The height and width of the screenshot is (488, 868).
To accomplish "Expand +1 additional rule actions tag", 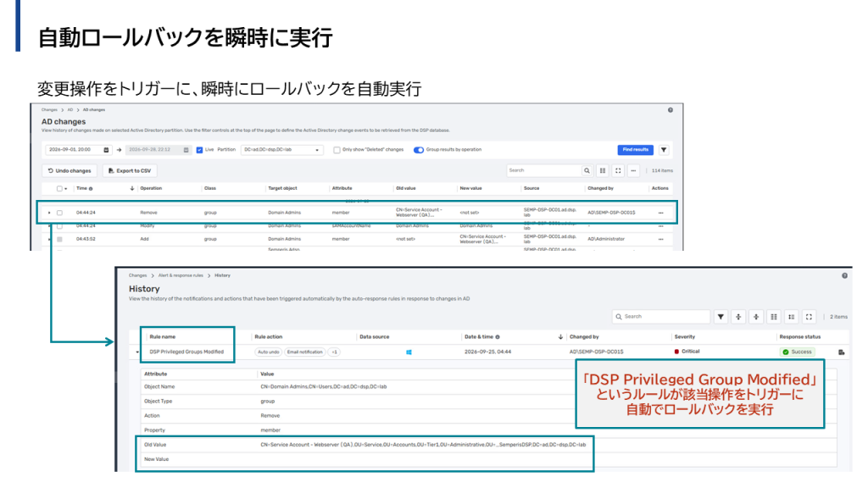I will [x=334, y=352].
